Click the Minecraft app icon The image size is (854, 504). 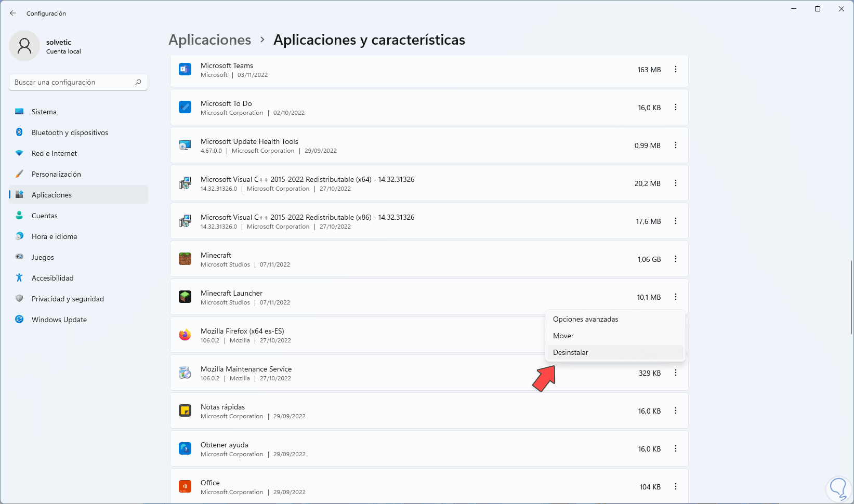[185, 259]
